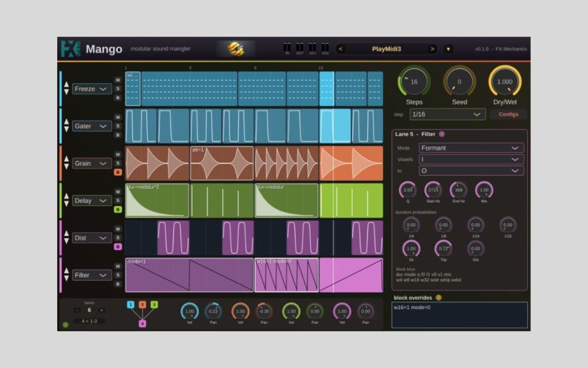Click the End Hz knob
The height and width of the screenshot is (368, 588).
click(458, 190)
